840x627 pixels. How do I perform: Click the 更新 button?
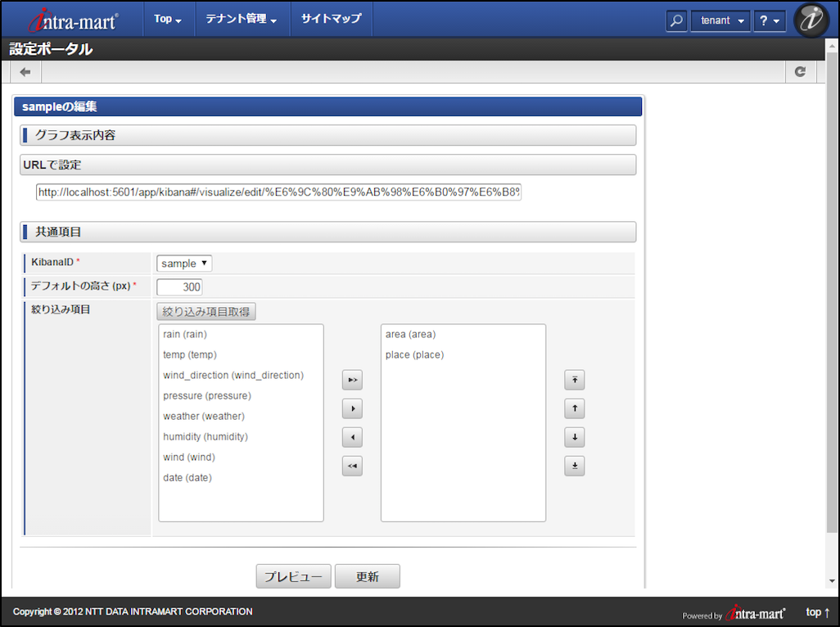[x=367, y=577]
